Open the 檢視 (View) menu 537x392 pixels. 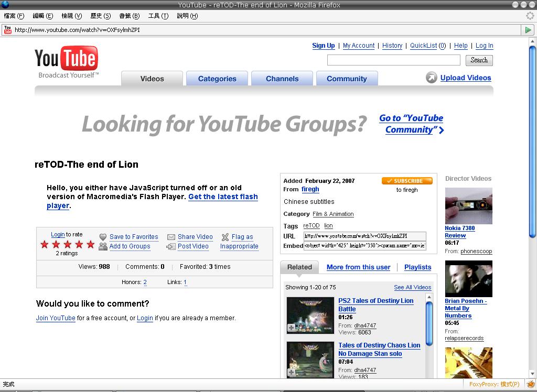(71, 16)
